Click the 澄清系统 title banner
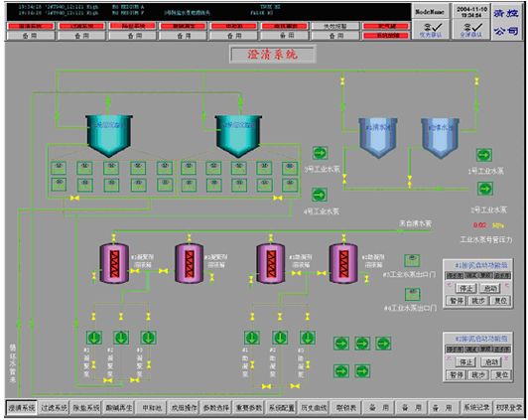Viewport: 528px width, 420px height. [x=272, y=54]
